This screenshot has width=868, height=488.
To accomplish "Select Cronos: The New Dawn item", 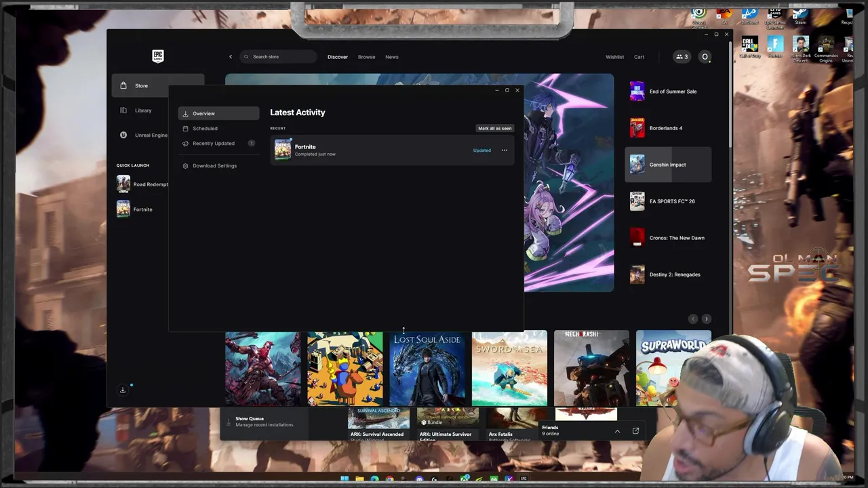I will pyautogui.click(x=668, y=238).
